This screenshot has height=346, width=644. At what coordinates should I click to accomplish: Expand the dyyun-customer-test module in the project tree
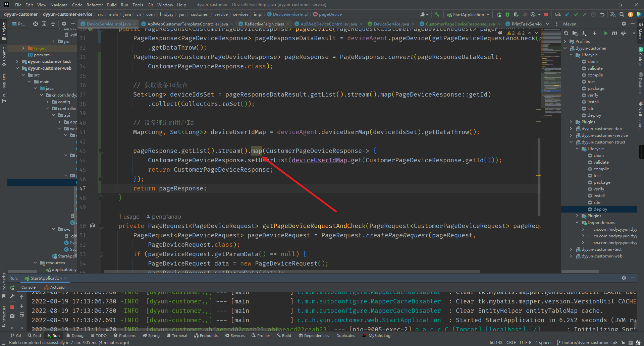[17, 62]
